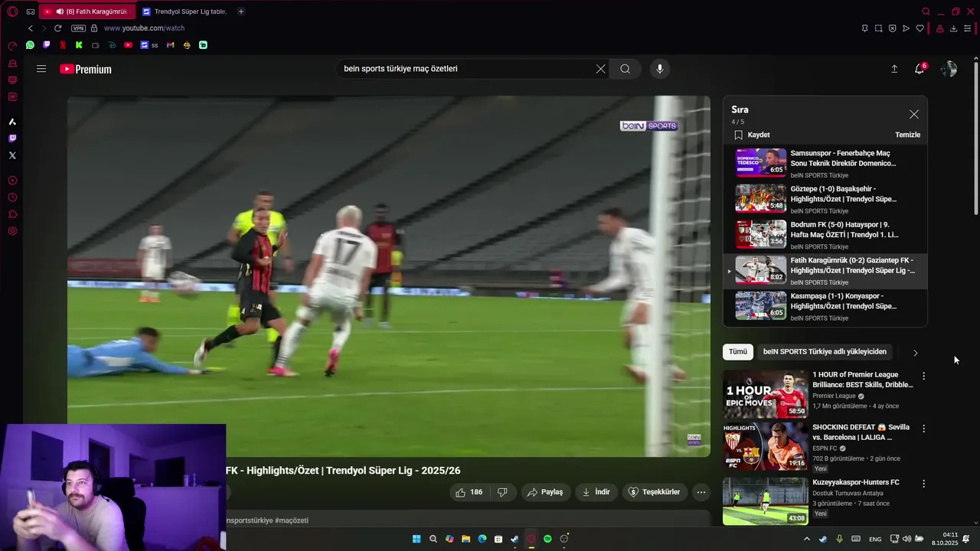The width and height of the screenshot is (980, 551).
Task: Open the Twitch bookmark icon
Action: [47, 45]
